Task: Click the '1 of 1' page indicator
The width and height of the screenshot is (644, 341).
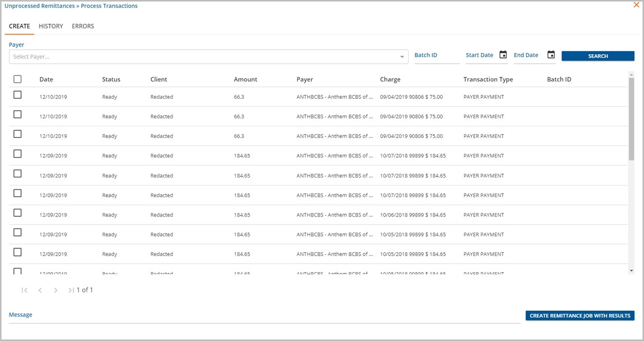Action: [x=85, y=290]
